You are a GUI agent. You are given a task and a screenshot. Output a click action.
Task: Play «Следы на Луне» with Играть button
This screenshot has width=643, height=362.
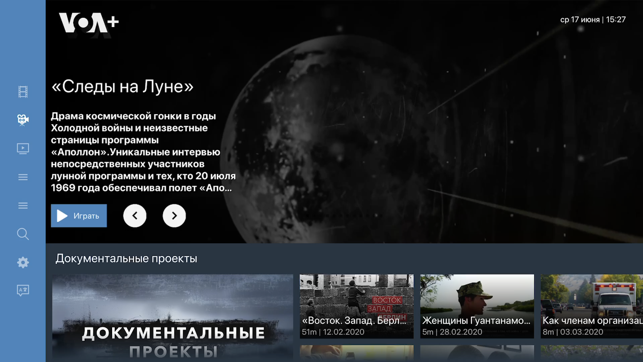(79, 216)
